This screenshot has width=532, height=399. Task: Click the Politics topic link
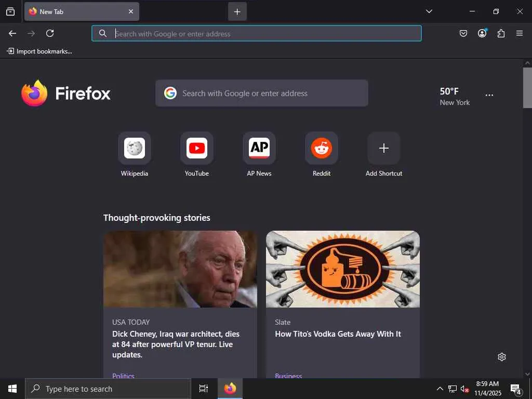coord(123,375)
